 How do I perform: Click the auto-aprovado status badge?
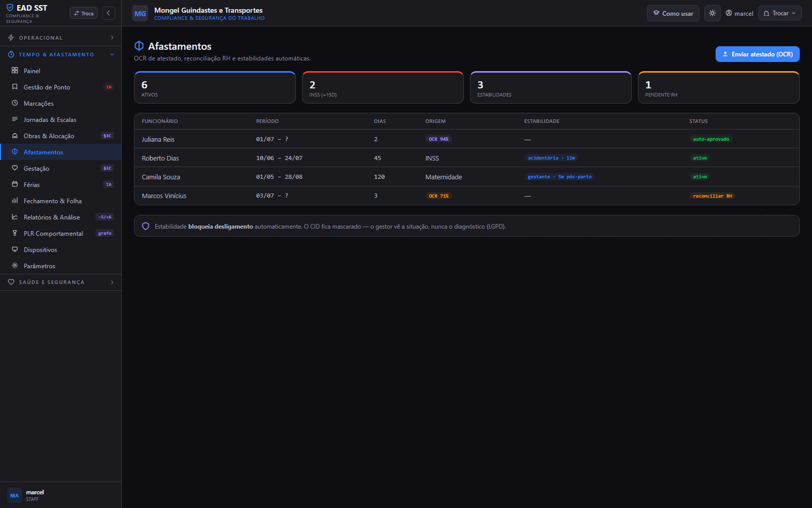[x=711, y=139]
